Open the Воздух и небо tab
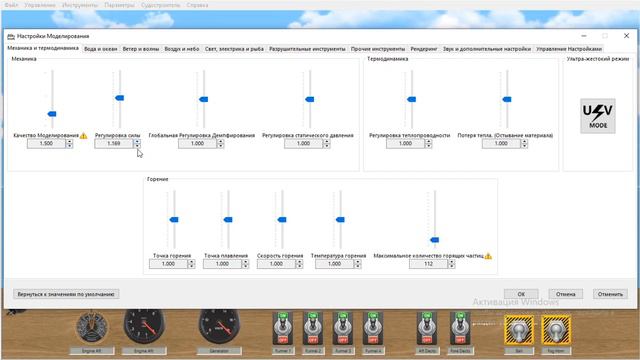 (182, 49)
